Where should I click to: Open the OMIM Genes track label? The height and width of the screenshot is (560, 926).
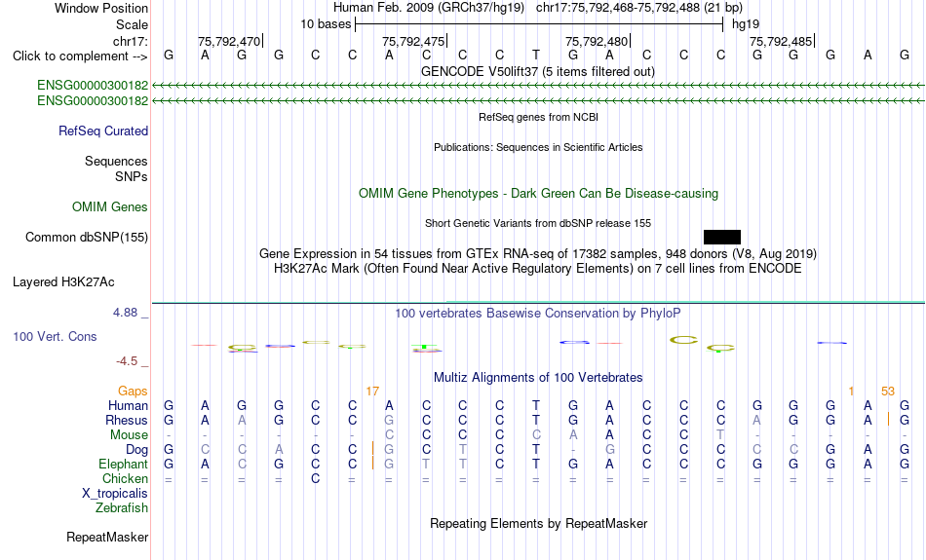(x=110, y=207)
